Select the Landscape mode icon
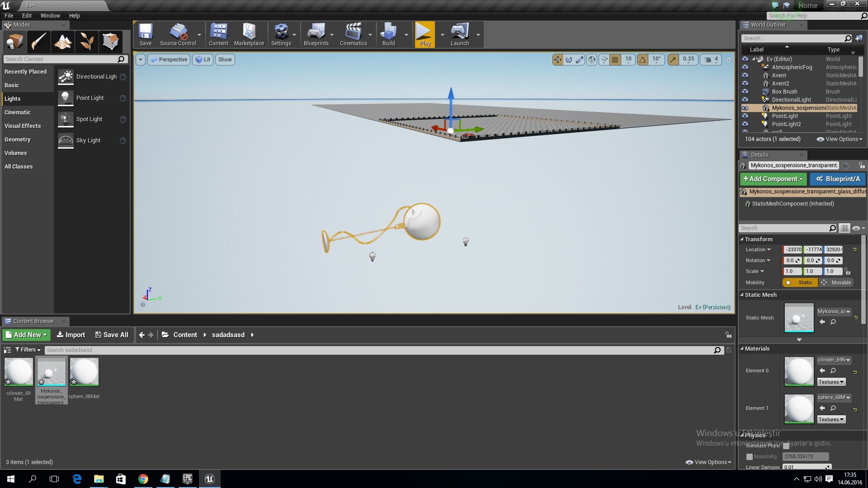The width and height of the screenshot is (868, 488). (62, 42)
